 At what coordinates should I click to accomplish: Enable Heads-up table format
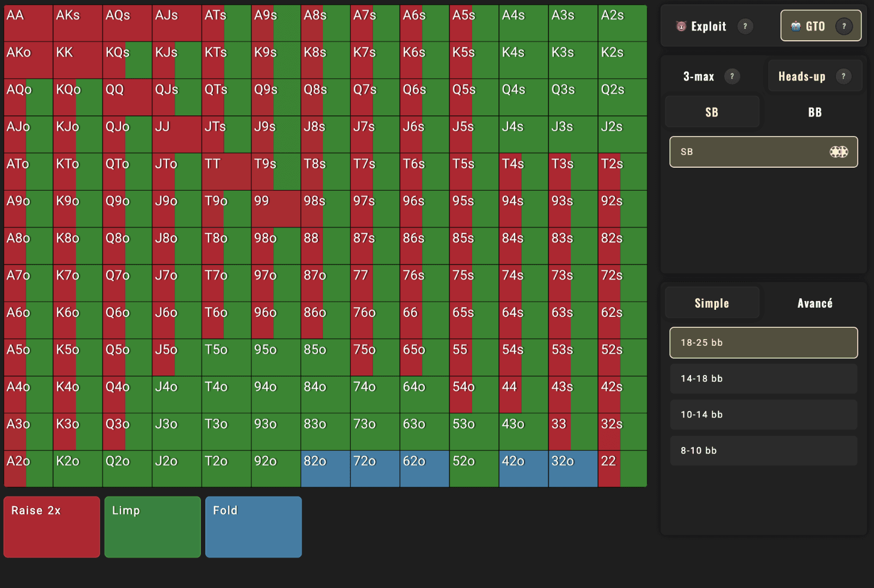coord(801,76)
